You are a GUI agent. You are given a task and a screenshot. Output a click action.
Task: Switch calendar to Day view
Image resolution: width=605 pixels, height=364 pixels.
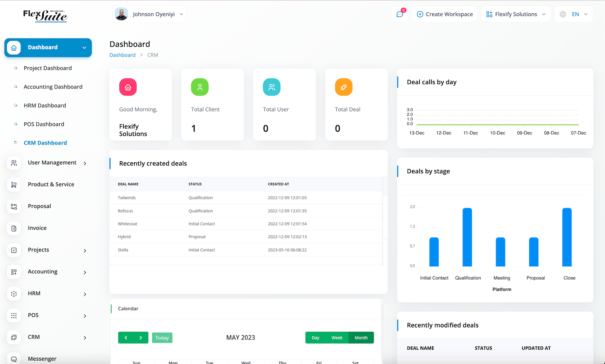tap(316, 338)
